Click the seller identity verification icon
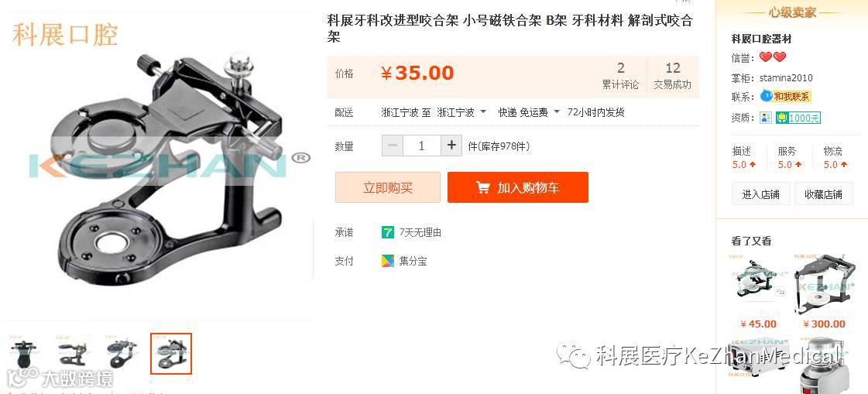This screenshot has height=394, width=868. point(766,118)
